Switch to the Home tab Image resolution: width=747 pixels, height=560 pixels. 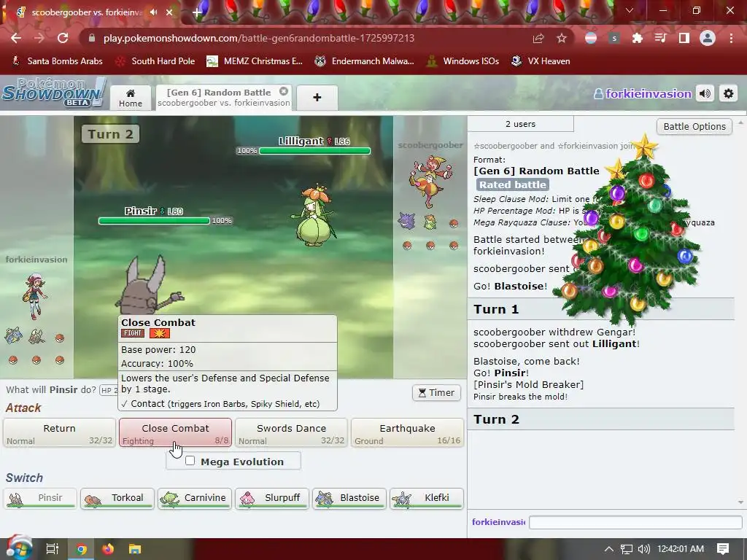click(x=131, y=98)
